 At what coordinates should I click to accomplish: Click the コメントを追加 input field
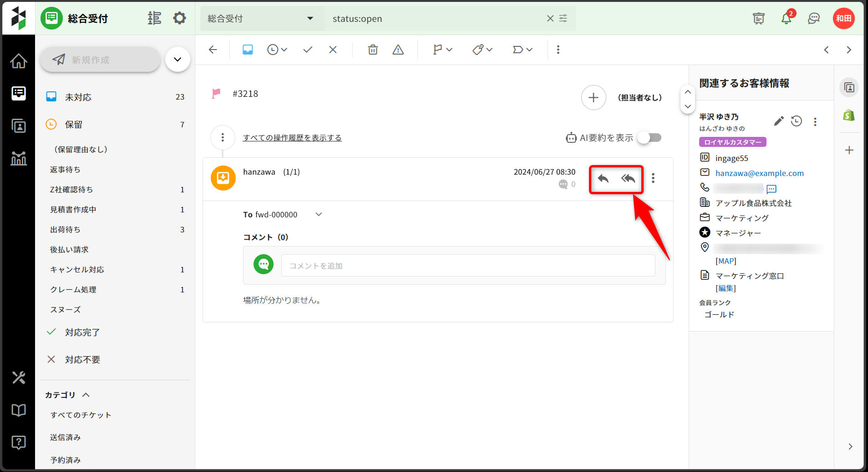coord(468,266)
